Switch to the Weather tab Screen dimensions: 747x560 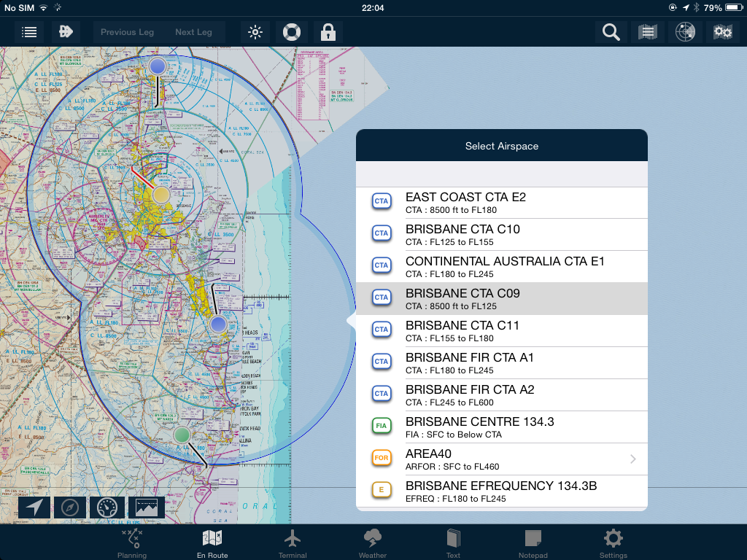372,542
